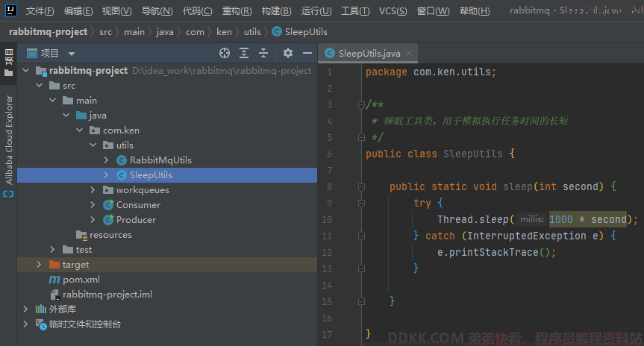Screen dimensions: 644x346
Task: Click rabbitmq-project.iml file icon
Action: pos(54,295)
